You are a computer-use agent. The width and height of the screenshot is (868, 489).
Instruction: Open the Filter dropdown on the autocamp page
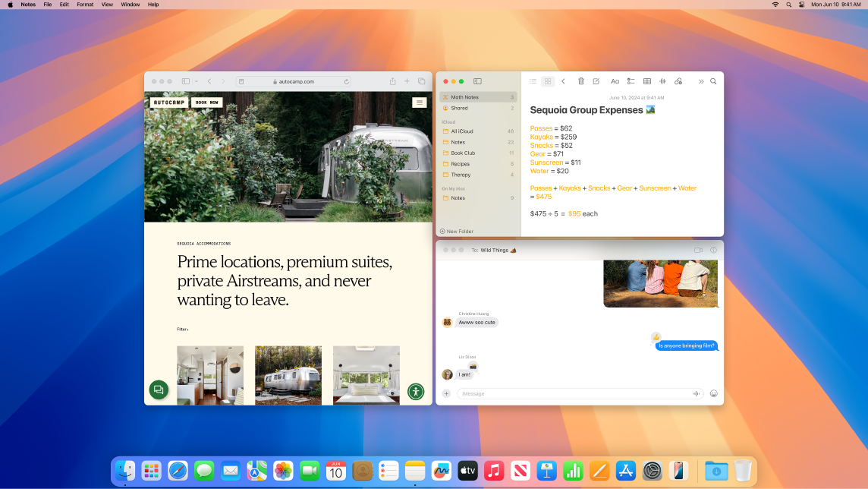tap(181, 329)
